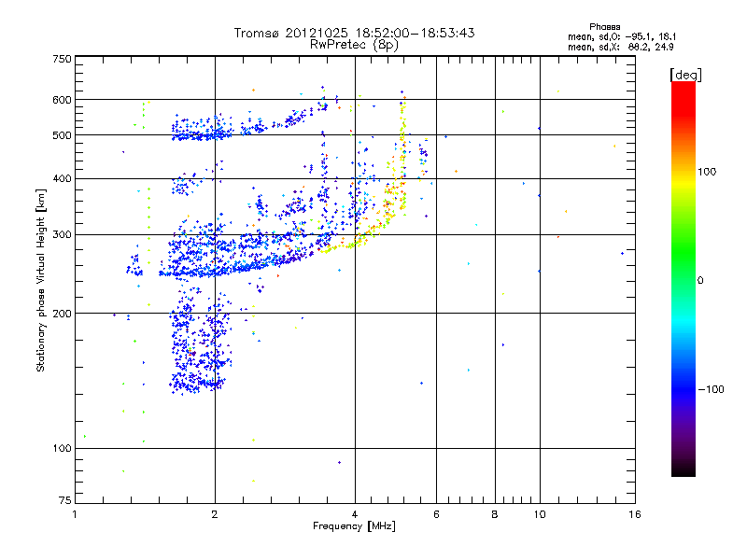Screen dimensions: 747x560
Task: Click the '400' y-axis tick label
Action: click(62, 179)
